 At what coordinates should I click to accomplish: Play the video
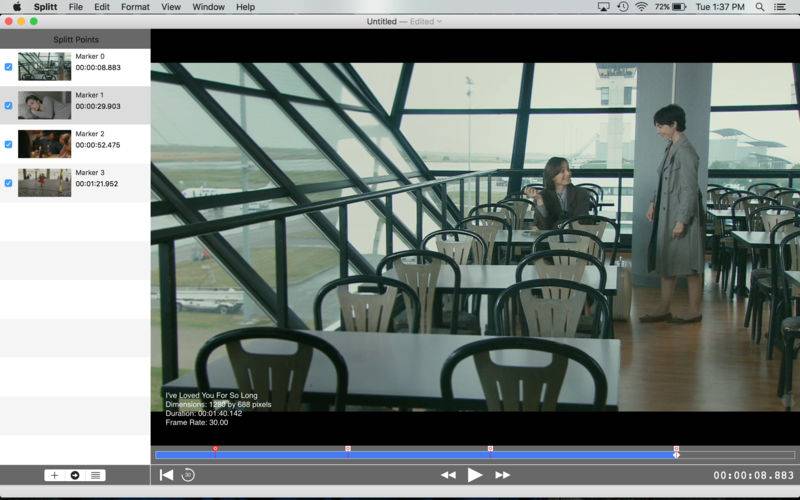click(x=474, y=475)
